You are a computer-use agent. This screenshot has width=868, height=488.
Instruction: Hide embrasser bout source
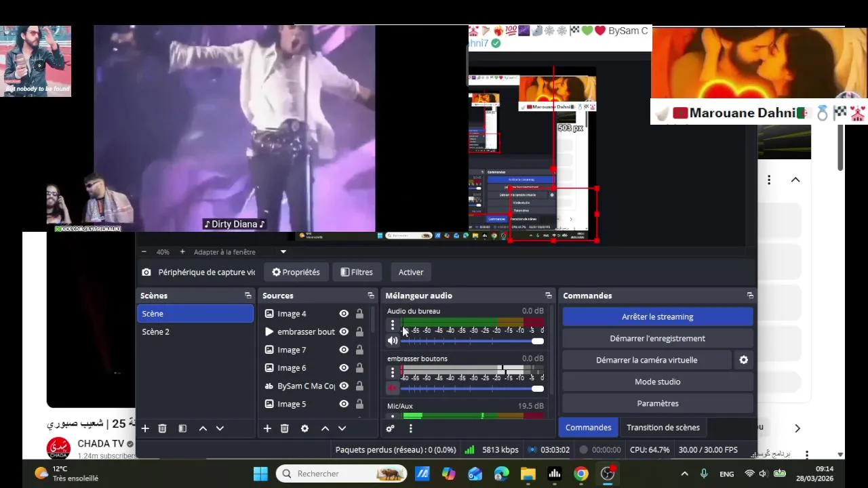click(344, 331)
